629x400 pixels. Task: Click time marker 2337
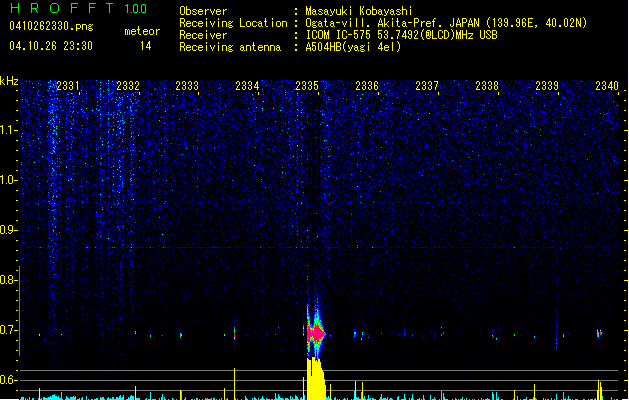(x=427, y=86)
